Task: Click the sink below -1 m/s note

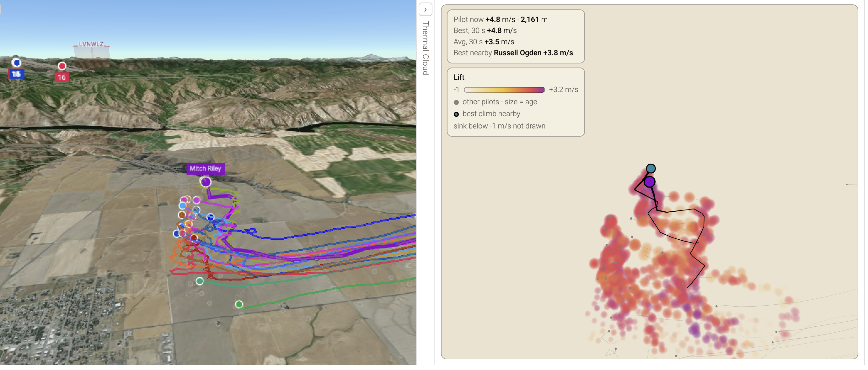Action: [499, 126]
